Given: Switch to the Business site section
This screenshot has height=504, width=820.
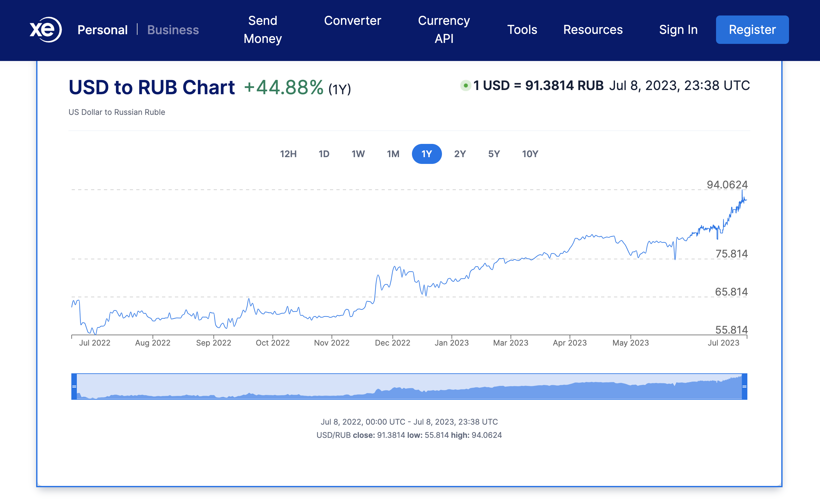Looking at the screenshot, I should [x=173, y=30].
